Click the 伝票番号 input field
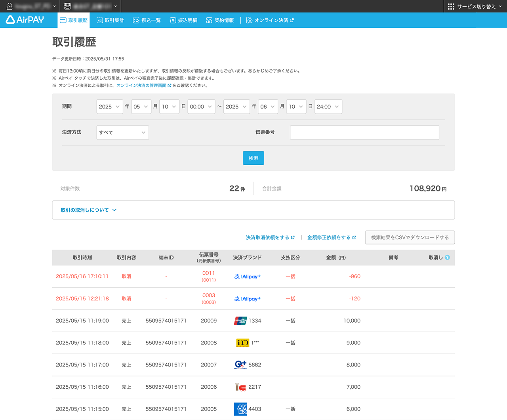This screenshot has height=420, width=507. [x=364, y=132]
